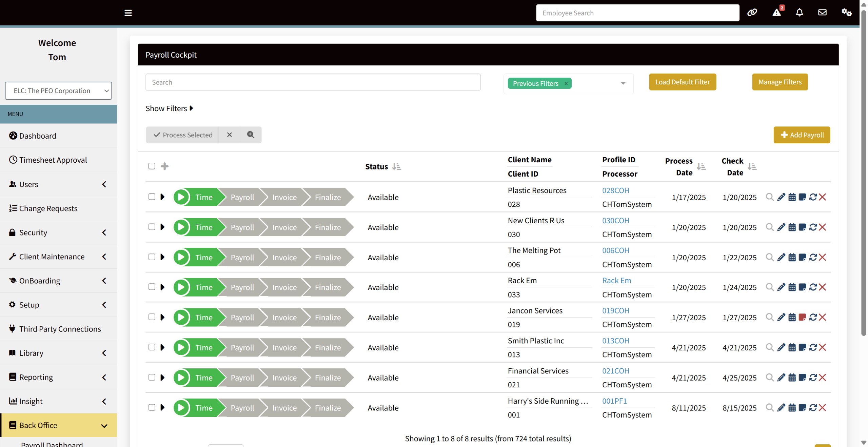Sort by Process Date sort icon

(701, 166)
